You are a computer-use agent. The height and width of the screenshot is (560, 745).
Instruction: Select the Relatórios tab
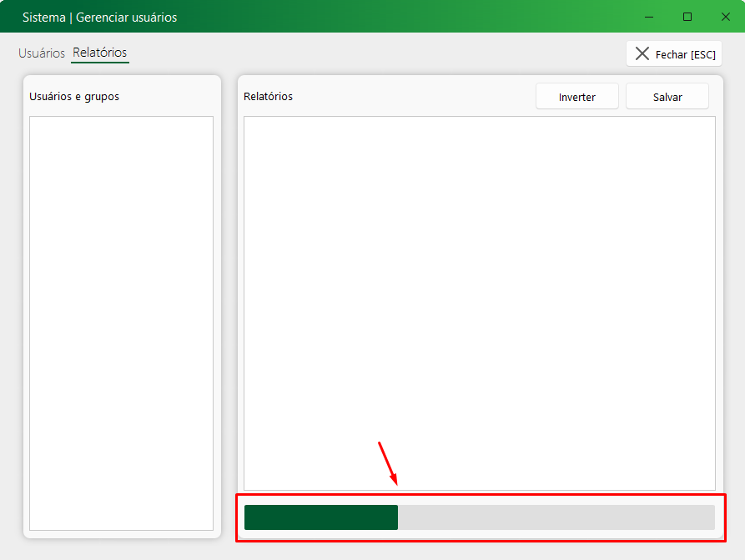(x=99, y=53)
